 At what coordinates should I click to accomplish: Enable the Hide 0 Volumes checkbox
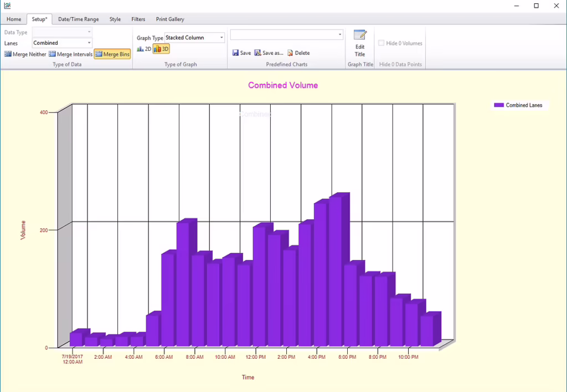381,43
